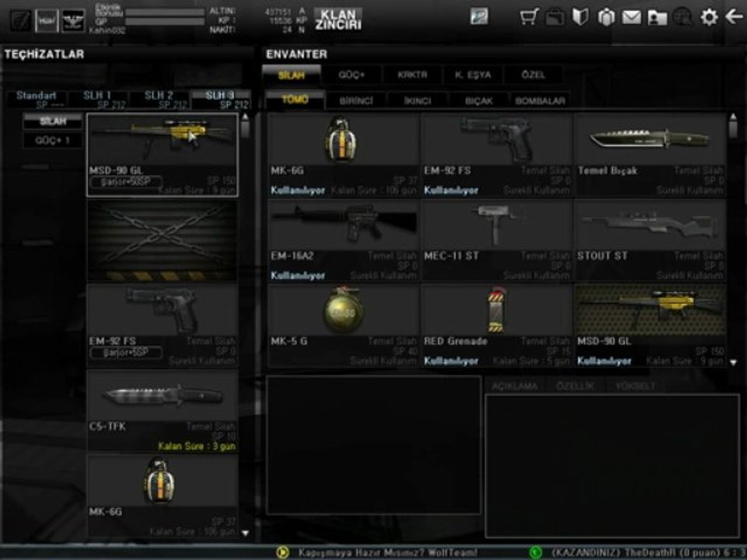
Task: Click the eagle rank badge icon
Action: (x=73, y=20)
